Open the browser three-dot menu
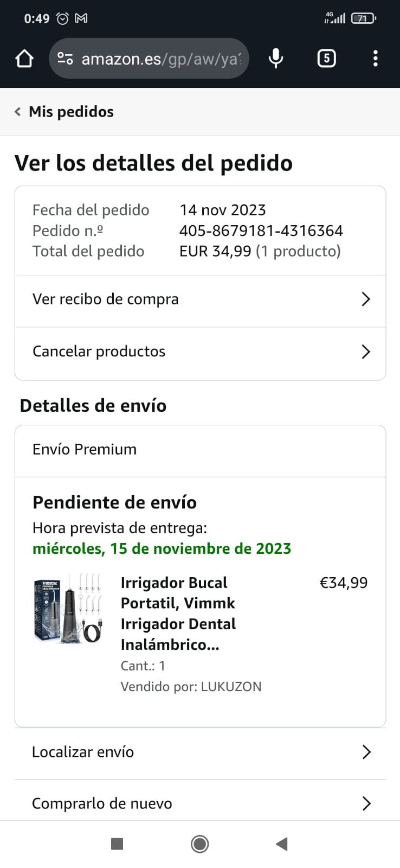 click(x=375, y=59)
